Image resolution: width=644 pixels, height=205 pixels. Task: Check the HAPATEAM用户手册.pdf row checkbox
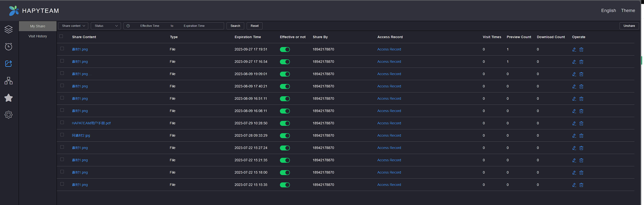tap(62, 122)
